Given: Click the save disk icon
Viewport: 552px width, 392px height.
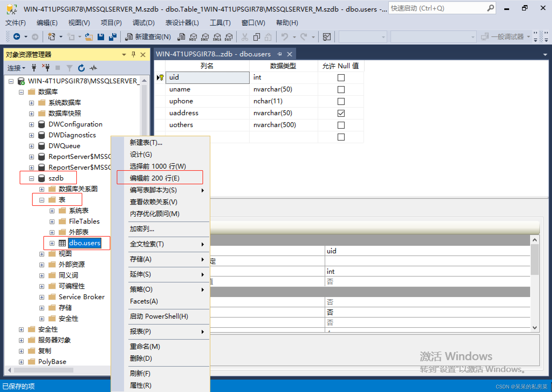Looking at the screenshot, I should click(x=101, y=36).
